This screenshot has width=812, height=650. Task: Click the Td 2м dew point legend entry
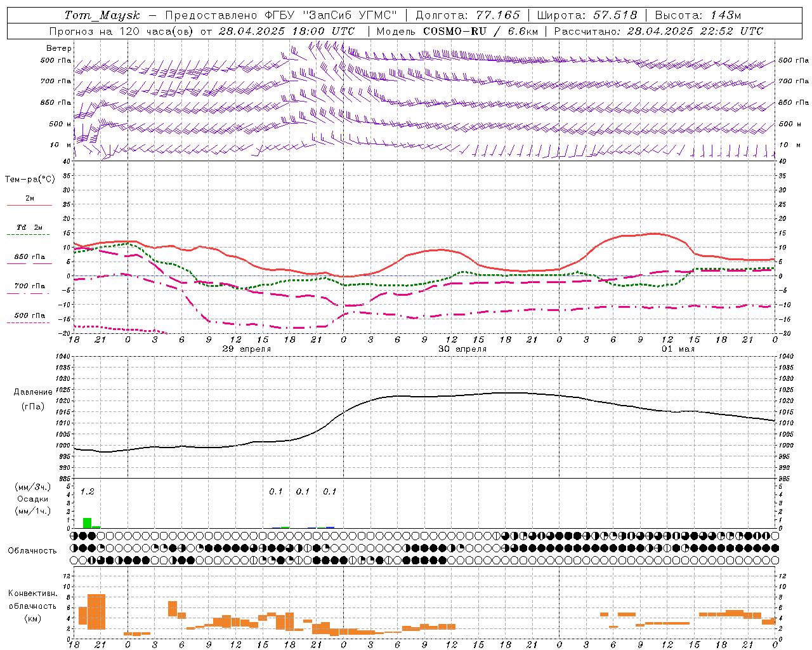point(29,227)
